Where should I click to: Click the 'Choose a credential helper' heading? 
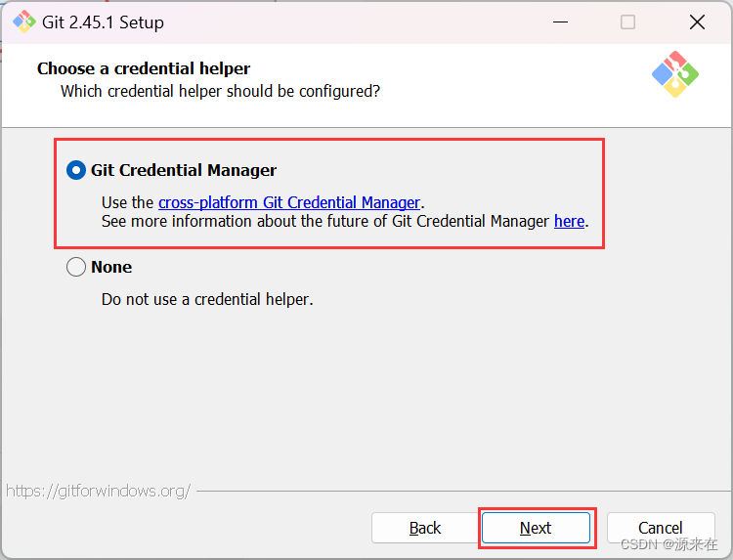click(144, 68)
